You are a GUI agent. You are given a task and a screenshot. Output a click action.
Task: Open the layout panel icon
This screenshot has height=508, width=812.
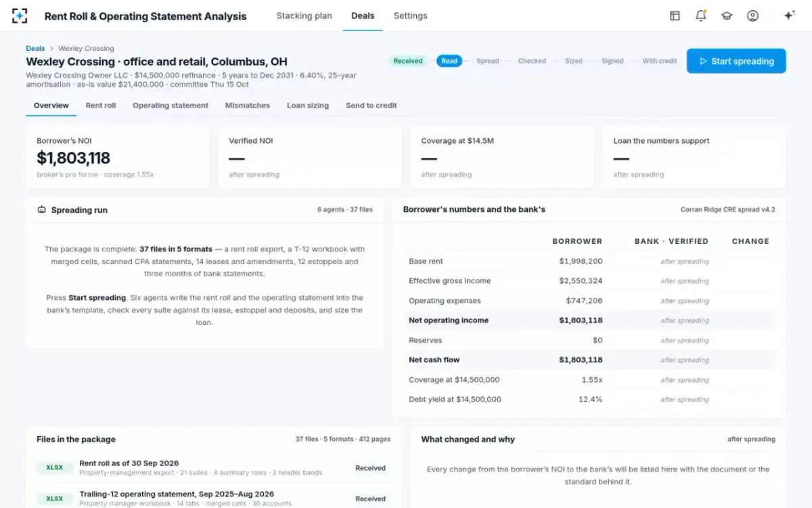click(x=675, y=16)
